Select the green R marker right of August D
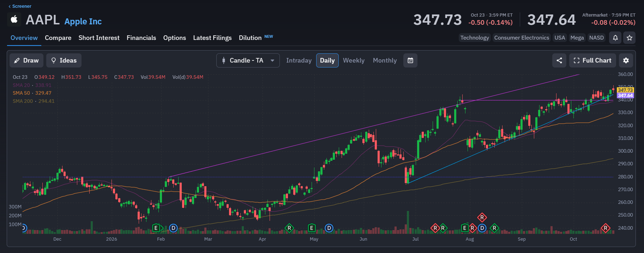Screen dimensions: 644x253 pyautogui.click(x=494, y=228)
